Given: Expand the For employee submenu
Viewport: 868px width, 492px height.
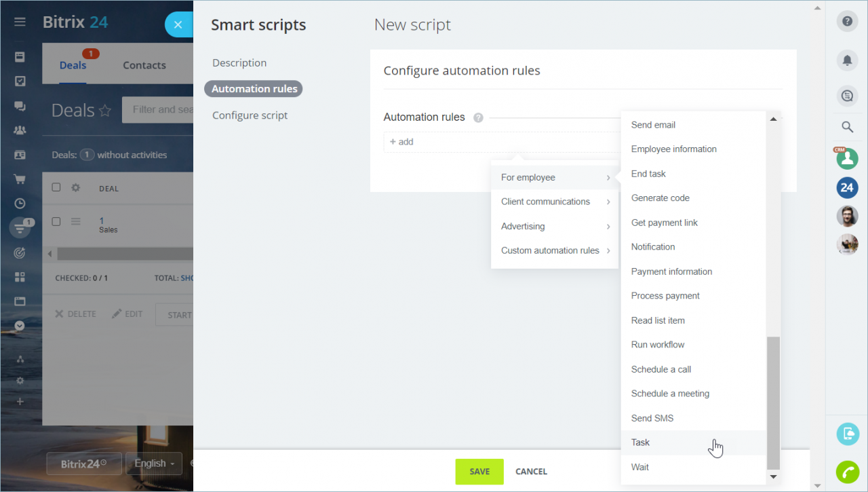Looking at the screenshot, I should [555, 178].
